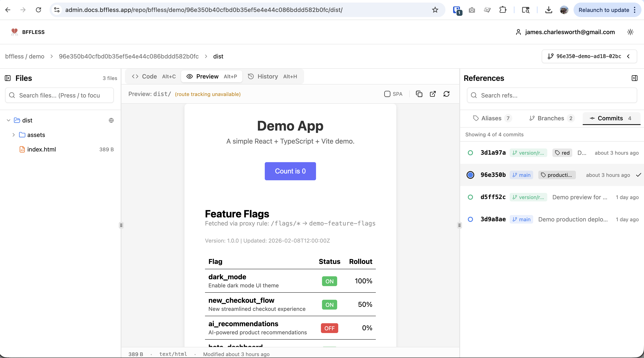Bookmark page with star icon
Screen dimensions: 644x358
click(x=435, y=10)
